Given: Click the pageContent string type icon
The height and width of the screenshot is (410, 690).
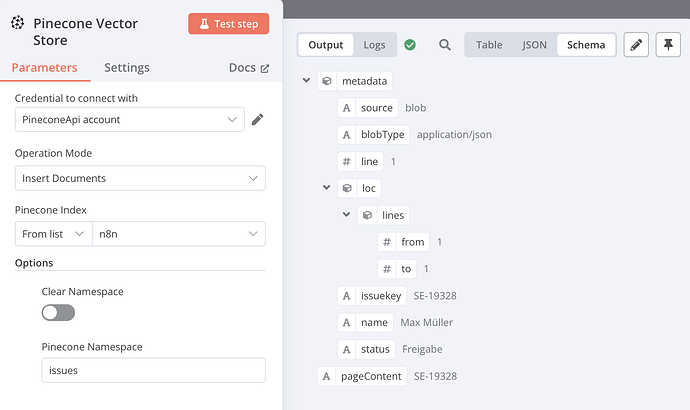Looking at the screenshot, I should pos(327,376).
